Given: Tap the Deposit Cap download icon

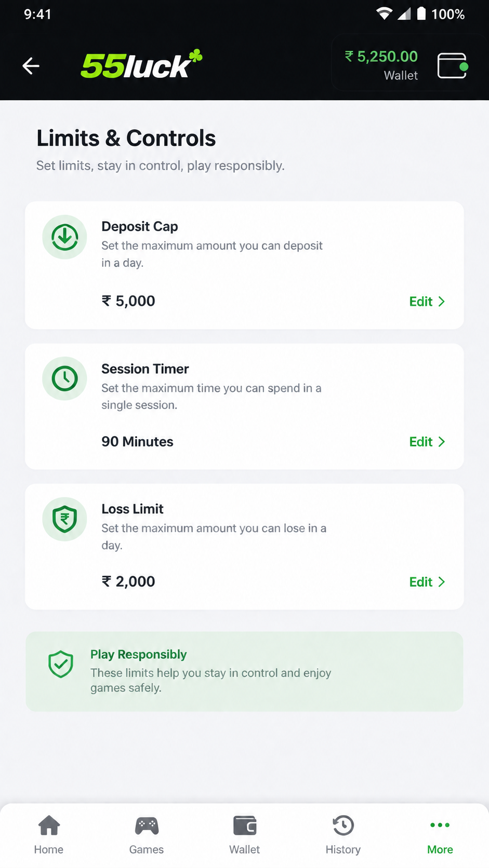Looking at the screenshot, I should 65,237.
